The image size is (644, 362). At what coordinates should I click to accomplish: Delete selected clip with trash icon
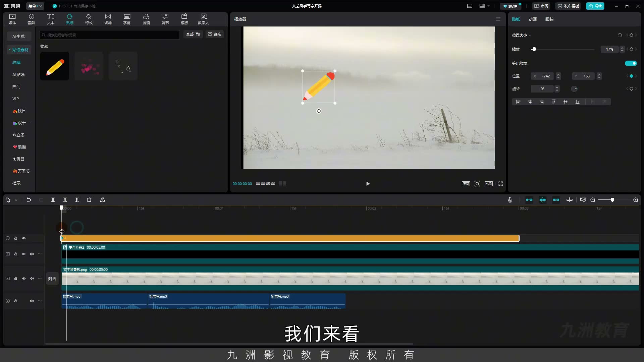89,200
